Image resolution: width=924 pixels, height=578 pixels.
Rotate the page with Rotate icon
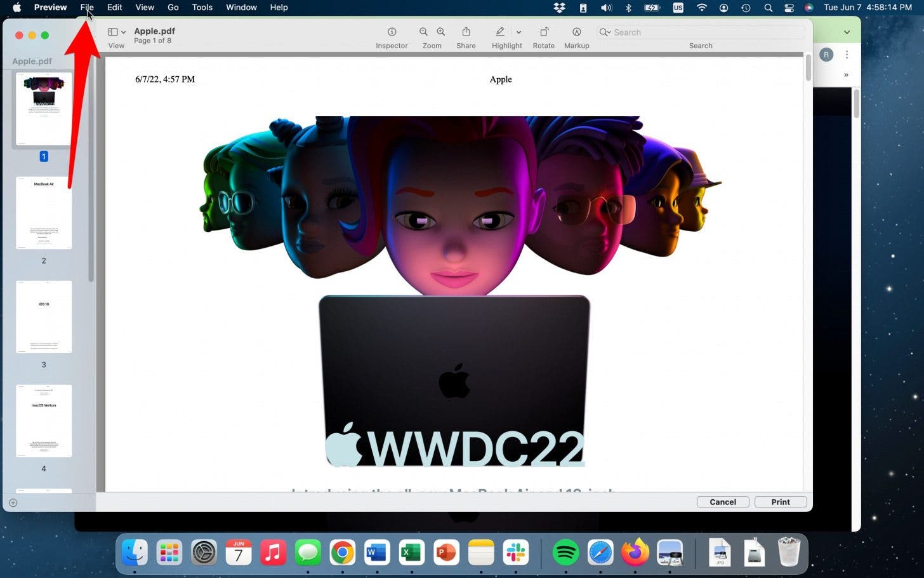[x=544, y=32]
